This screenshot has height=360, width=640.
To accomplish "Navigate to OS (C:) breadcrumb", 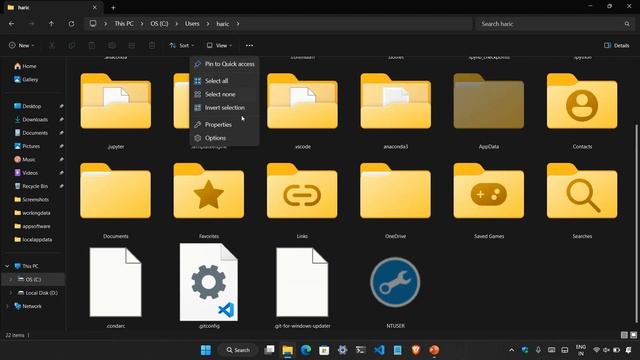I will 159,24.
